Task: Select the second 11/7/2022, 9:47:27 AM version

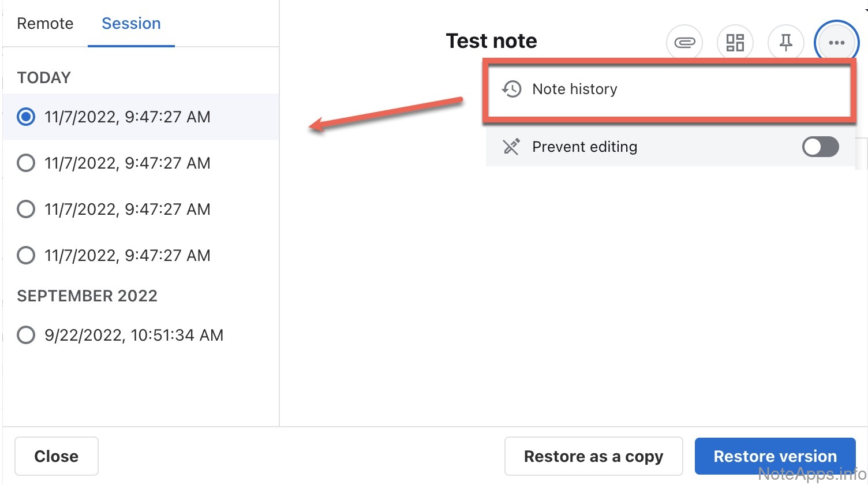Action: [26, 163]
